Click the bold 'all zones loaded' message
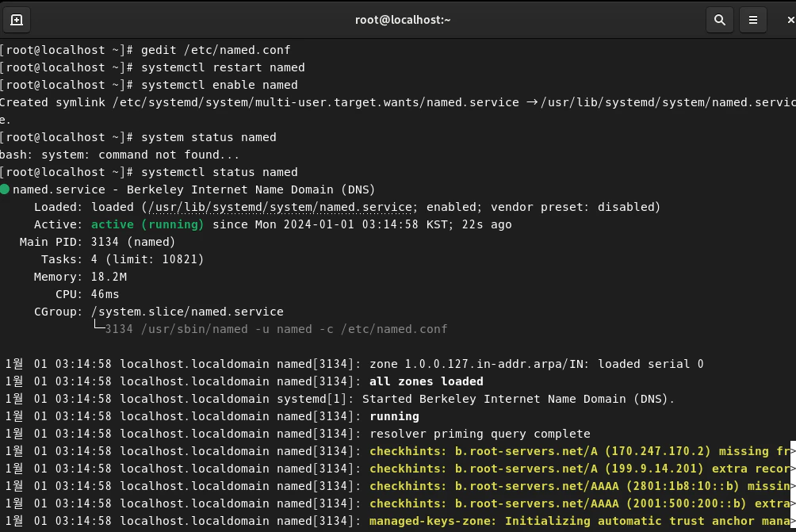796x532 pixels. [427, 381]
